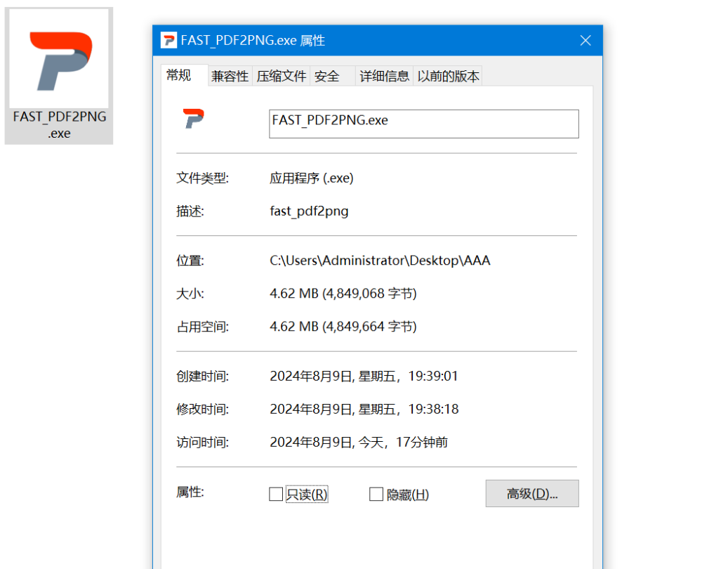Enable the 隐藏 checkbox
The height and width of the screenshot is (569, 728).
pos(376,494)
